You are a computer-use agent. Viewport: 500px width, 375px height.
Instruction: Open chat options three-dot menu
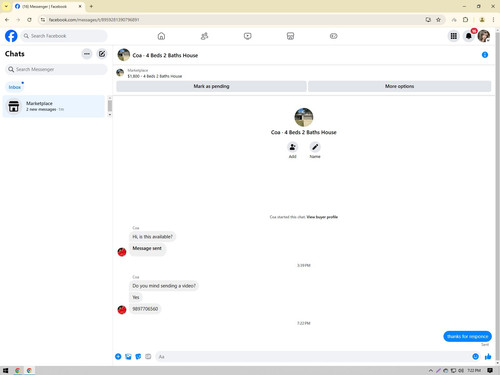[87, 54]
